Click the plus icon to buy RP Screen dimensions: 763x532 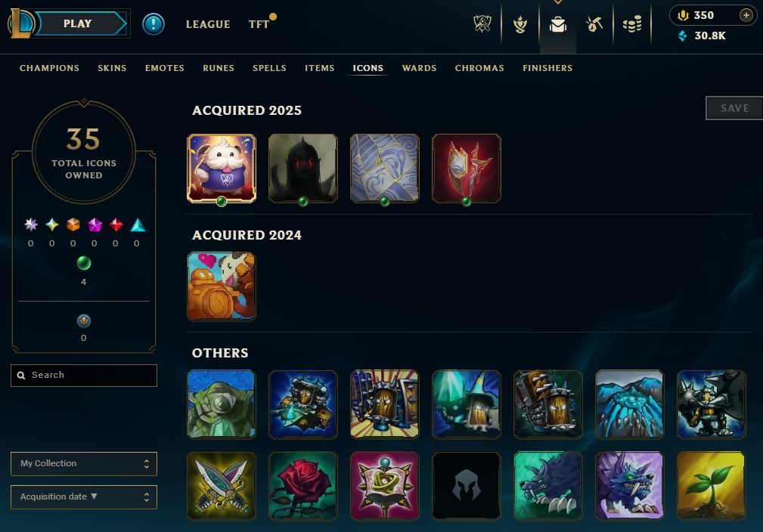pyautogui.click(x=746, y=15)
